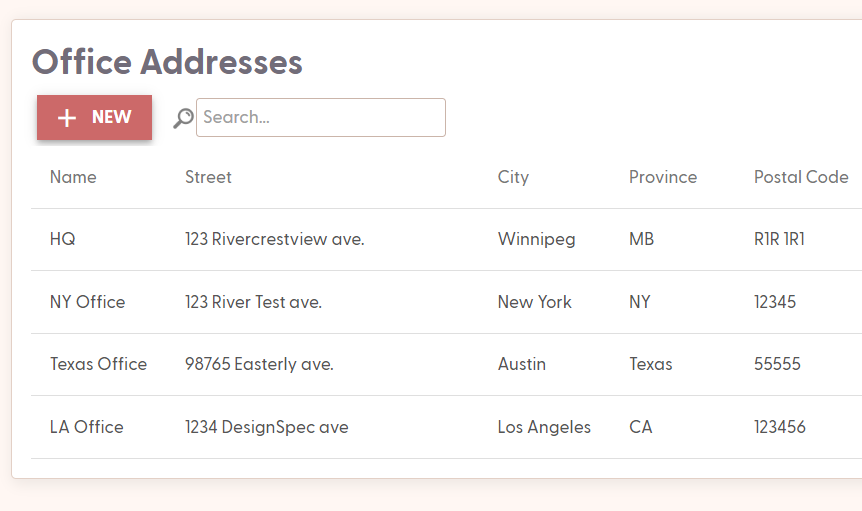This screenshot has height=511, width=862.
Task: Select the 98765 Easterly ave. street cell
Action: tap(259, 364)
